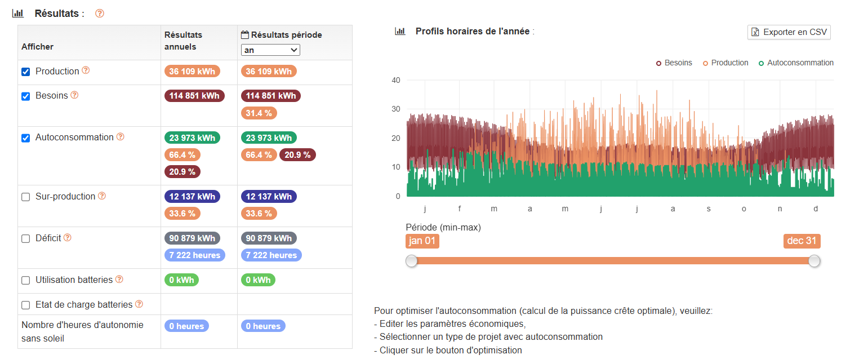Click the help icon beside Besoins
The height and width of the screenshot is (359, 868).
coord(74,95)
